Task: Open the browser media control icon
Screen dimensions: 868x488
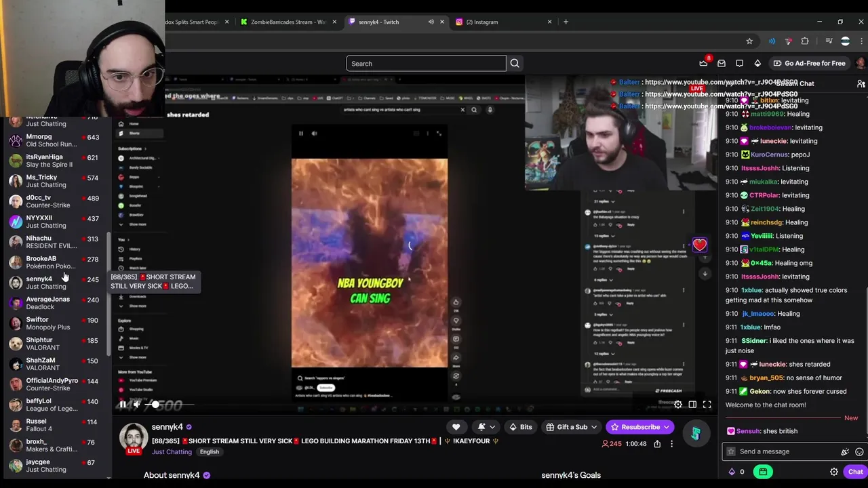Action: click(829, 41)
